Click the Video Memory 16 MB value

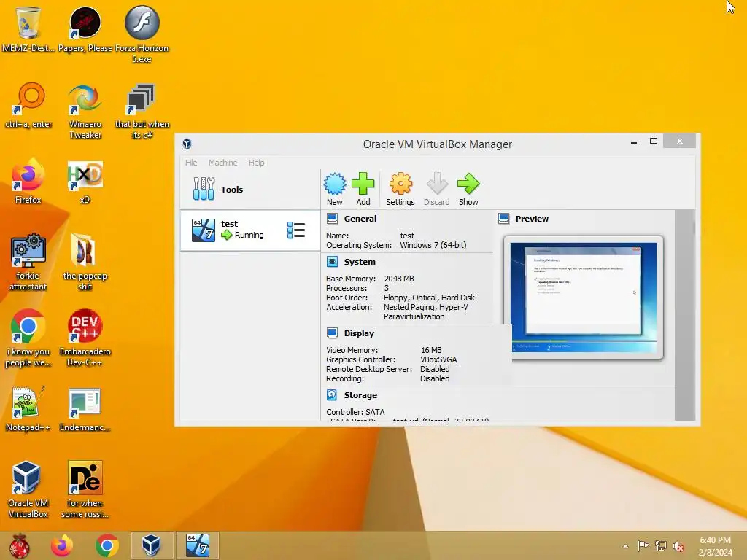pyautogui.click(x=431, y=350)
